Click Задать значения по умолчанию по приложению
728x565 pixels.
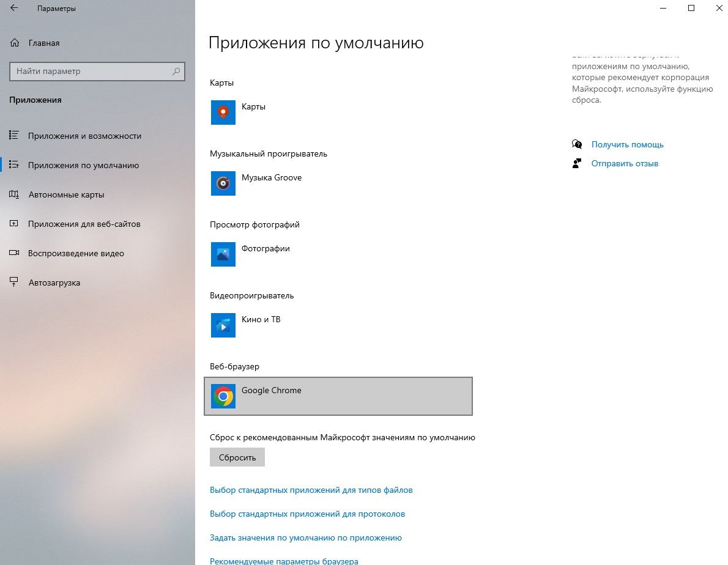coord(305,537)
